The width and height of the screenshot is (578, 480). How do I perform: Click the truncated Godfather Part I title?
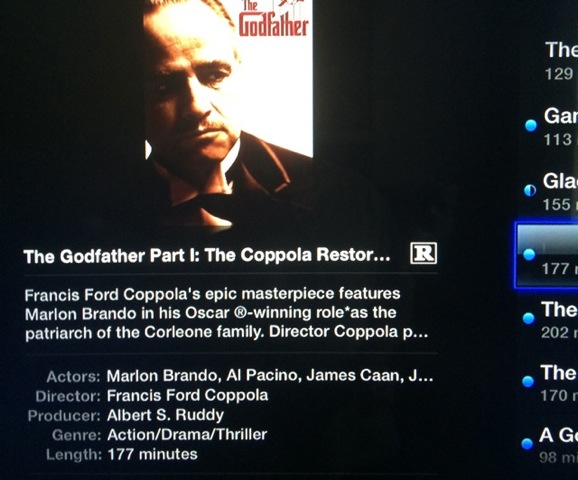[x=207, y=255]
